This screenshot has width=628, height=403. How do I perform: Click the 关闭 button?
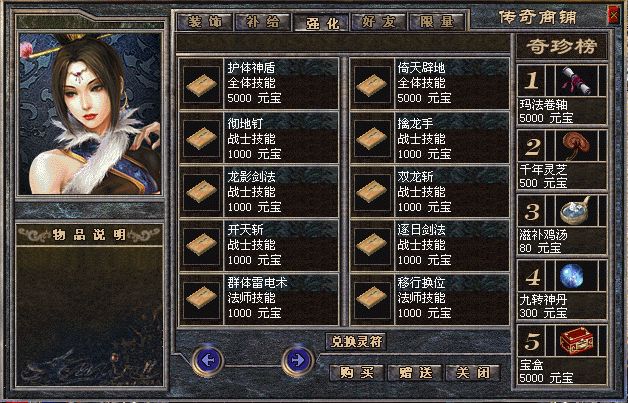point(473,373)
